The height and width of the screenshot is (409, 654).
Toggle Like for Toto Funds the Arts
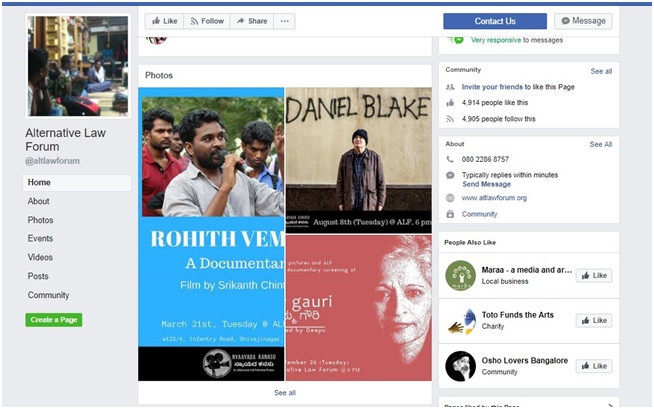coord(593,320)
